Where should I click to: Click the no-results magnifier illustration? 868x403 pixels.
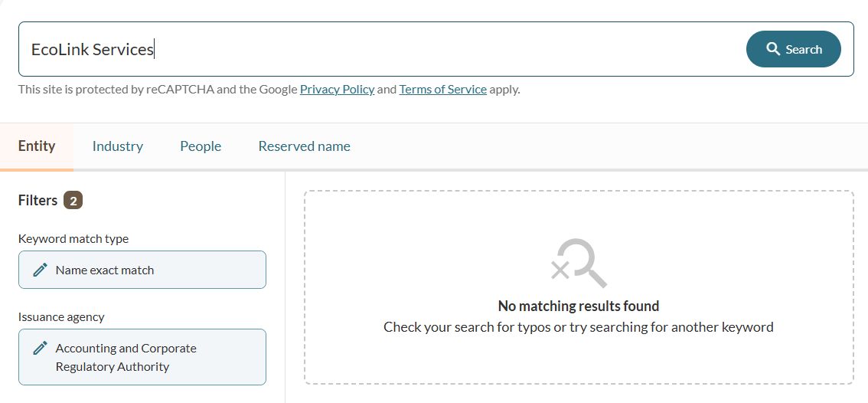coord(579,263)
